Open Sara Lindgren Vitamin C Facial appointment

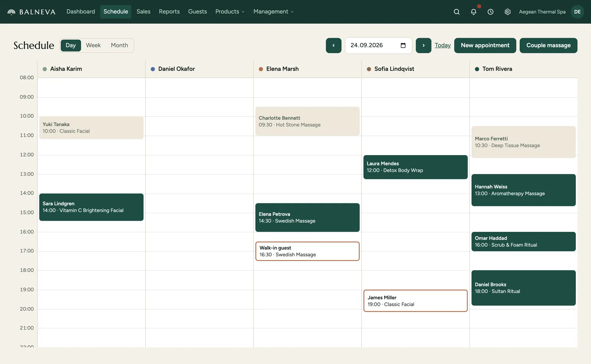(91, 207)
